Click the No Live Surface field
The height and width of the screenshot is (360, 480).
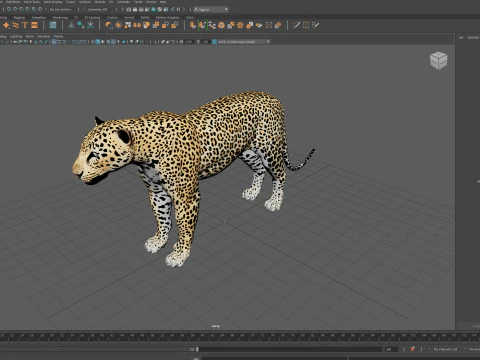coord(60,9)
